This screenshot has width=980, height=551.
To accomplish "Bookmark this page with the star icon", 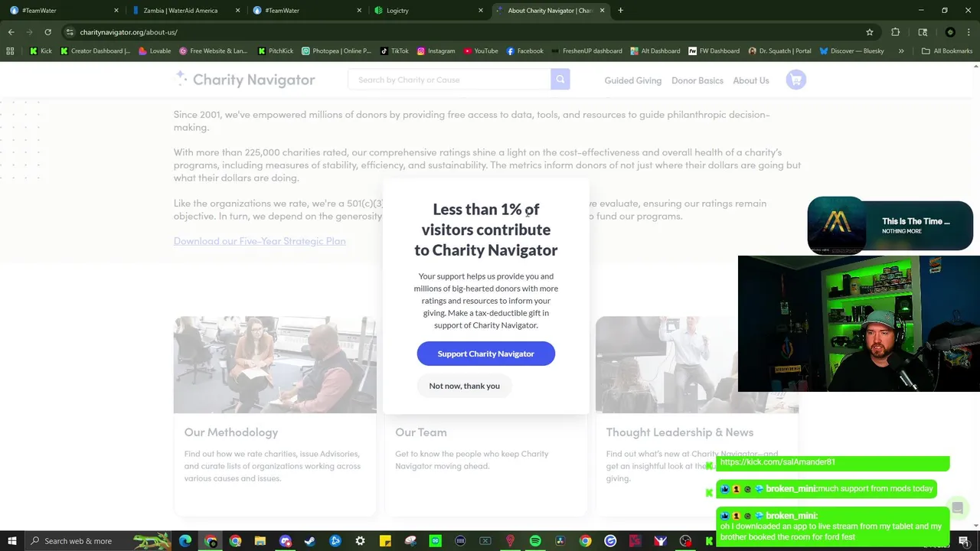I will [x=870, y=32].
